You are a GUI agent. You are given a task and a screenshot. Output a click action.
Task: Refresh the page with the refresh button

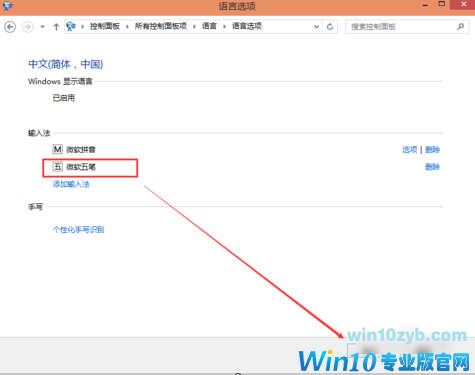(x=330, y=27)
